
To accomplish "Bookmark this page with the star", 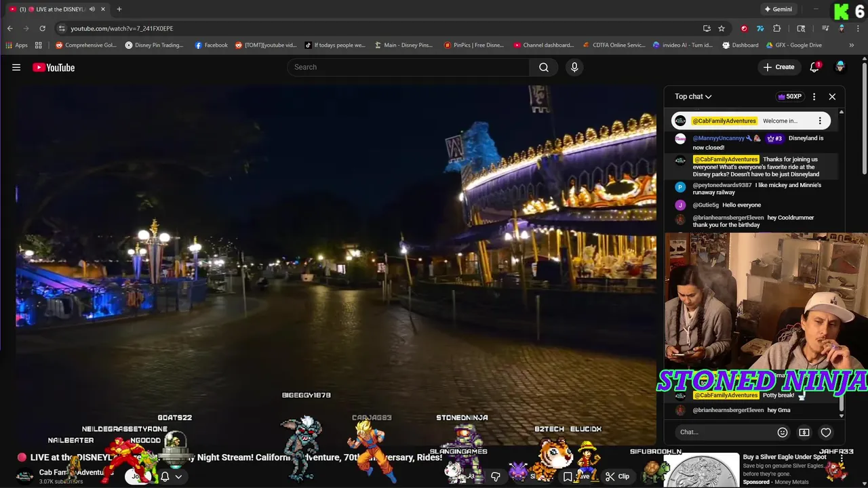I will point(722,28).
